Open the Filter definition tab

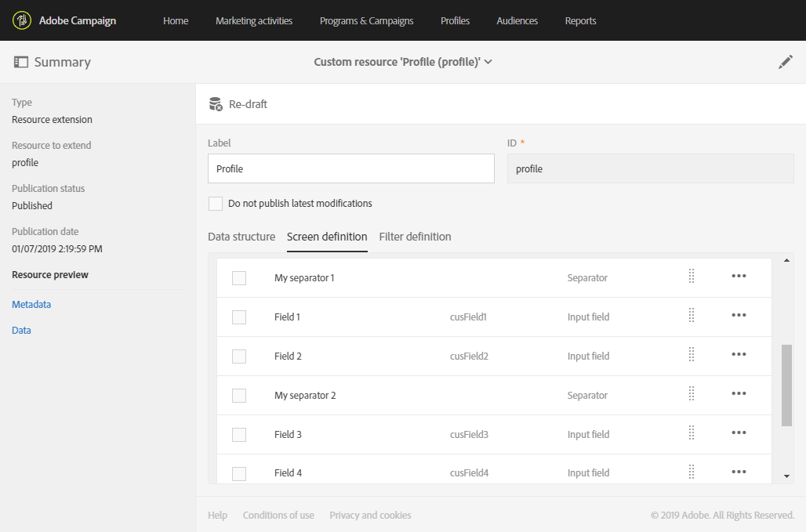pos(415,237)
